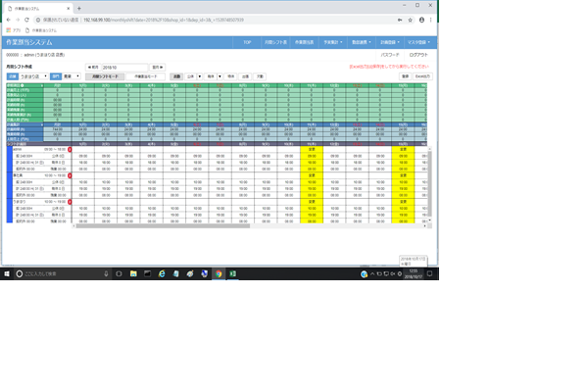Switch to the 作業割当モード toggle
588x391 pixels.
pos(145,76)
